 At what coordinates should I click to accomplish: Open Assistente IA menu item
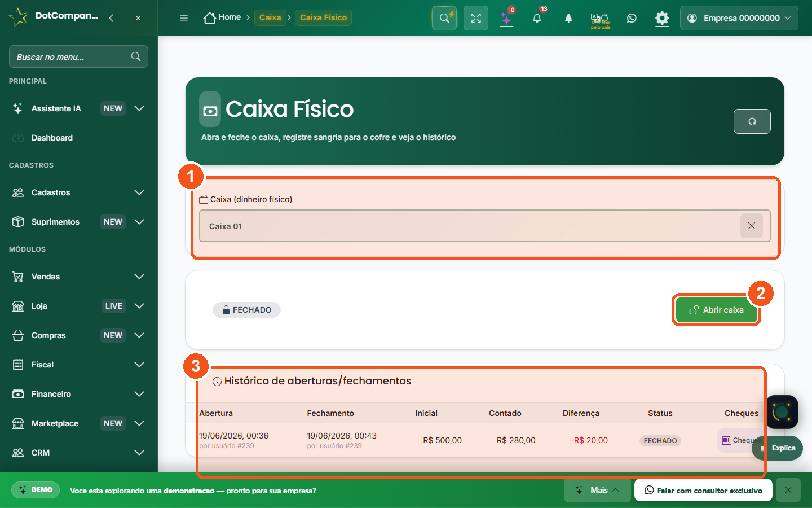(56, 108)
